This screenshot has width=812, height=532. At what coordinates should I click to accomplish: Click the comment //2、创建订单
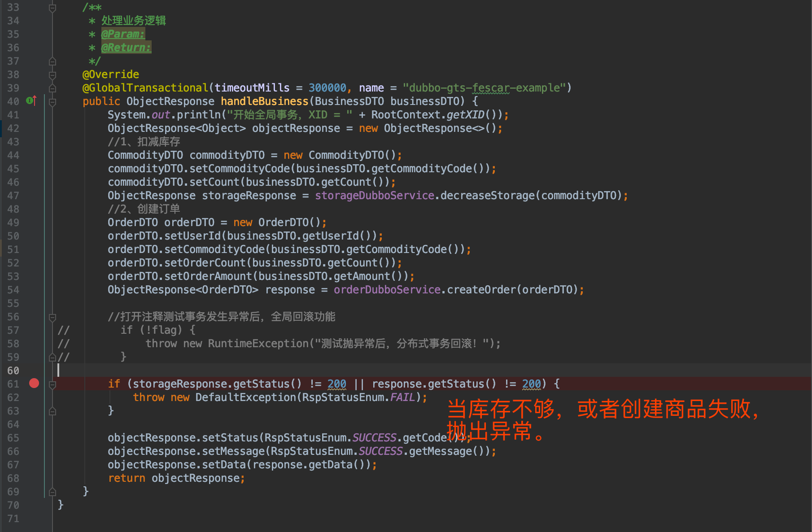[x=144, y=209]
